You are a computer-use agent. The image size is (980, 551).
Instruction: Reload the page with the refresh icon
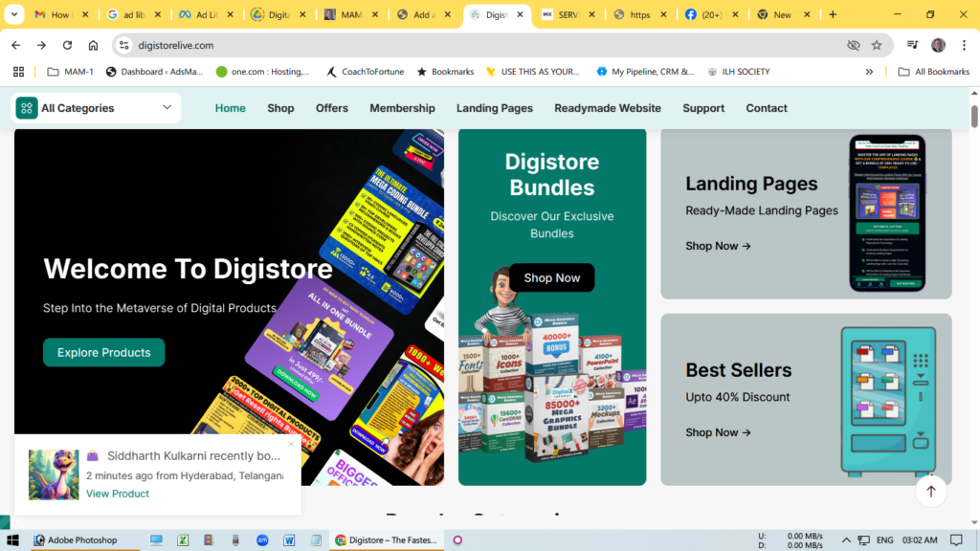click(67, 45)
